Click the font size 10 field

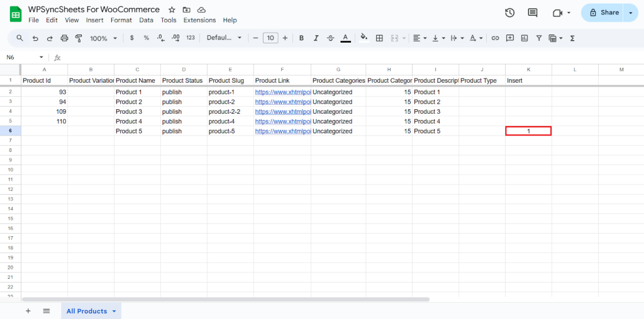[x=270, y=38]
